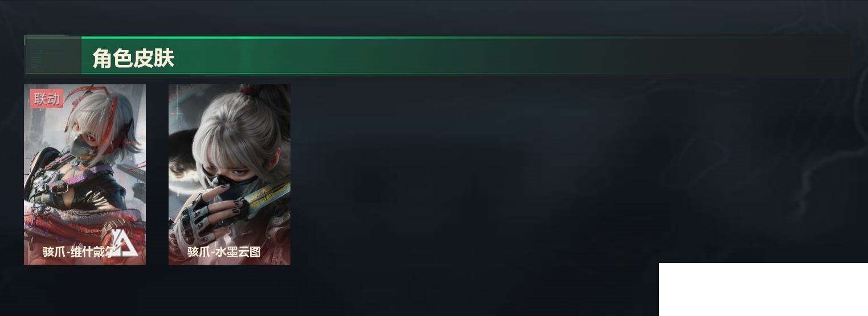Screen dimensions: 868x316
Task: Click the white blank box at bottom right
Action: pos(763,289)
